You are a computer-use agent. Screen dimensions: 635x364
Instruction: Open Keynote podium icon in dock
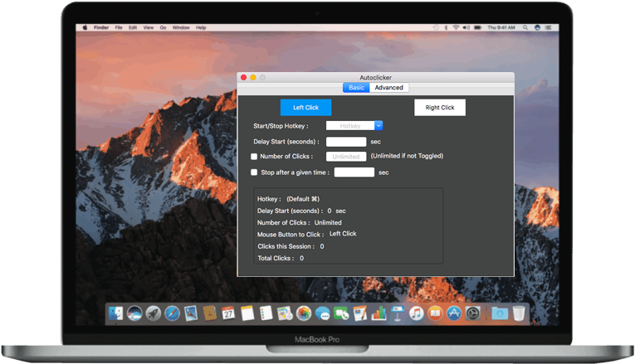point(398,313)
